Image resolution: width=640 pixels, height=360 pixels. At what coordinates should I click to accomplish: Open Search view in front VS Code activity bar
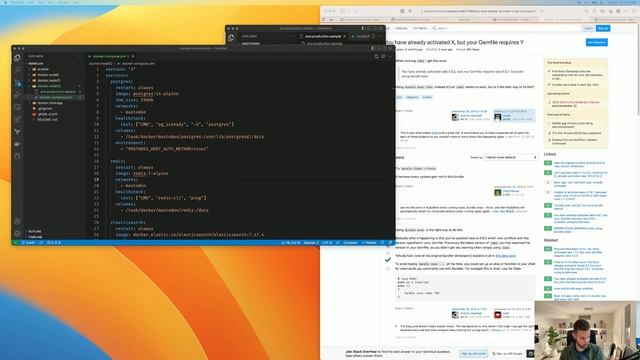pos(17,70)
